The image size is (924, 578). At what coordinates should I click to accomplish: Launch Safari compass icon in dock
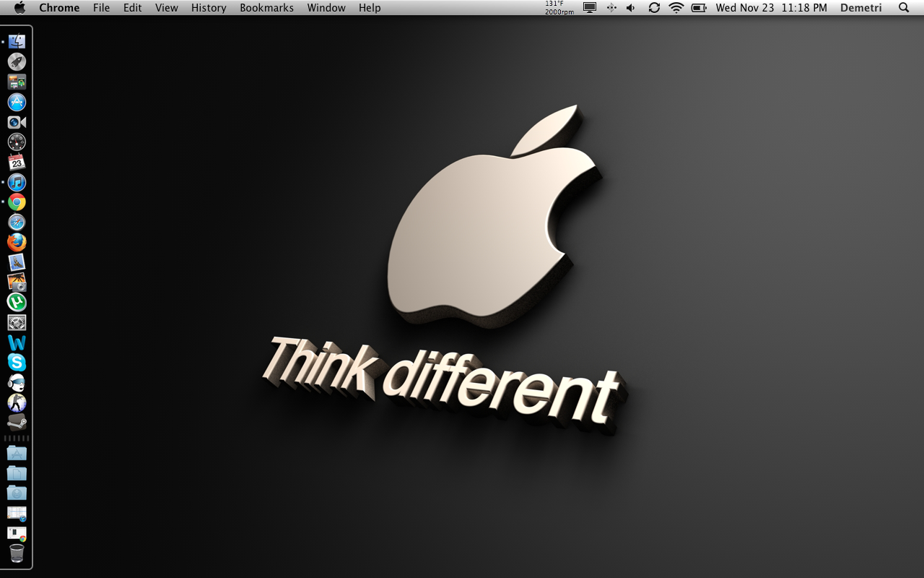17,223
